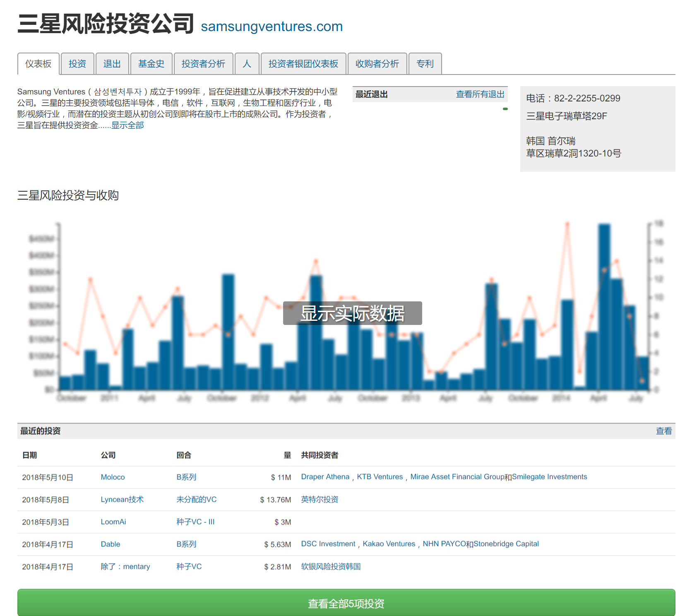Open 软银风险投资韩国 co-investor link
Screen dimensions: 697x616
[x=331, y=567]
